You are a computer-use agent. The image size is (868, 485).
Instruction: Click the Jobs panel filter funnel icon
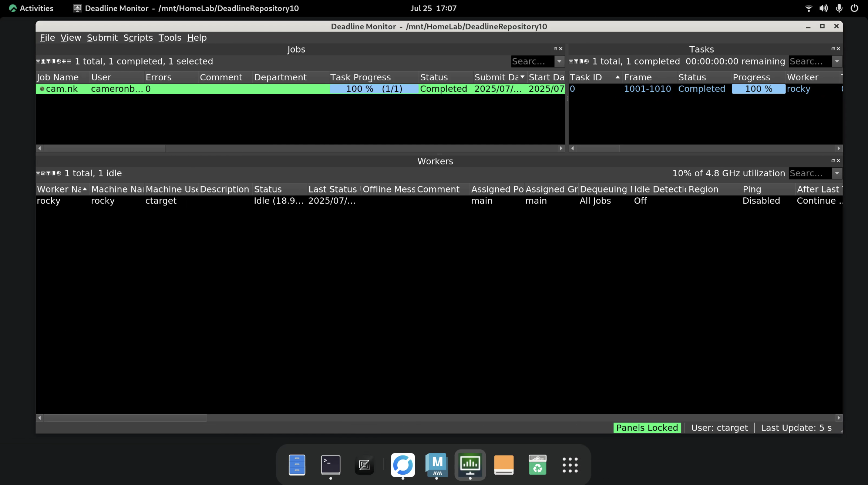[x=48, y=61]
